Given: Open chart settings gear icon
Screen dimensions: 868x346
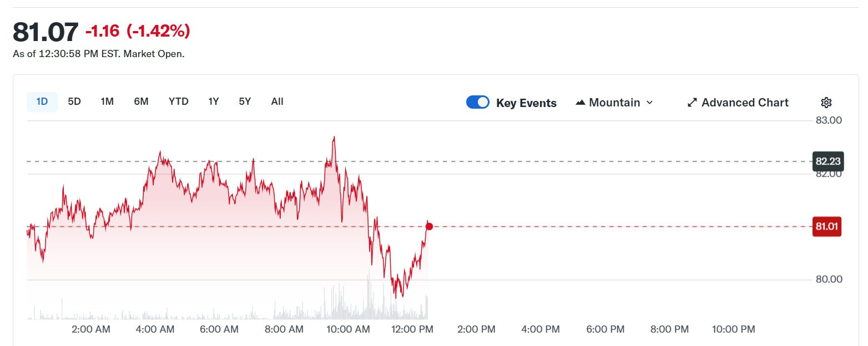Looking at the screenshot, I should point(826,103).
